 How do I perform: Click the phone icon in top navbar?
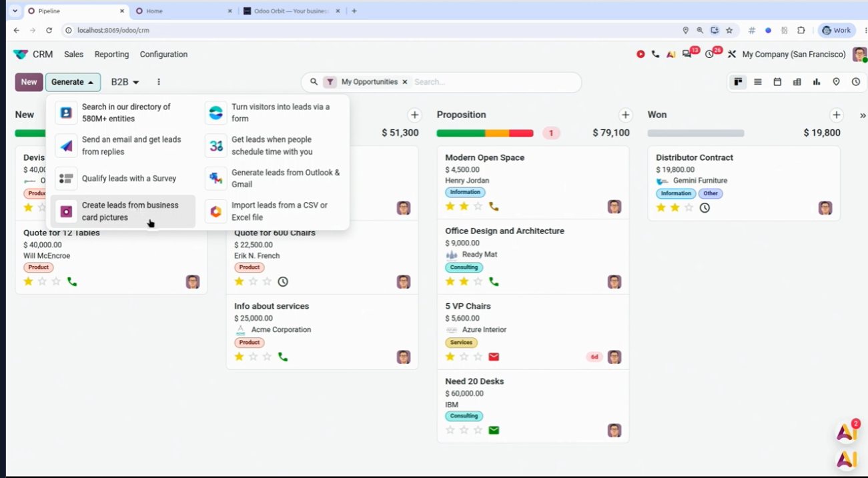click(x=655, y=54)
